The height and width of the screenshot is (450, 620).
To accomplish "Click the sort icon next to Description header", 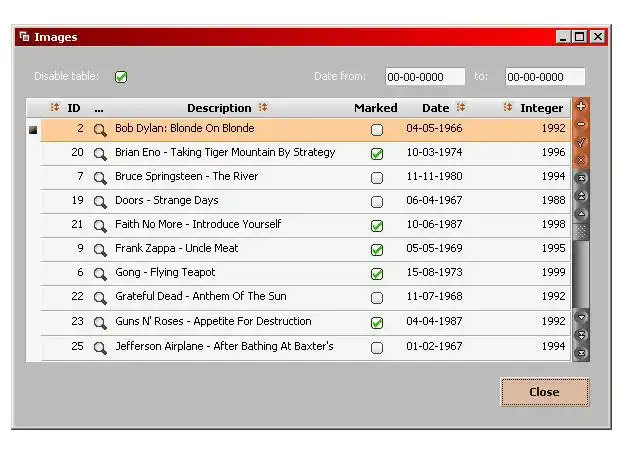I will click(263, 107).
